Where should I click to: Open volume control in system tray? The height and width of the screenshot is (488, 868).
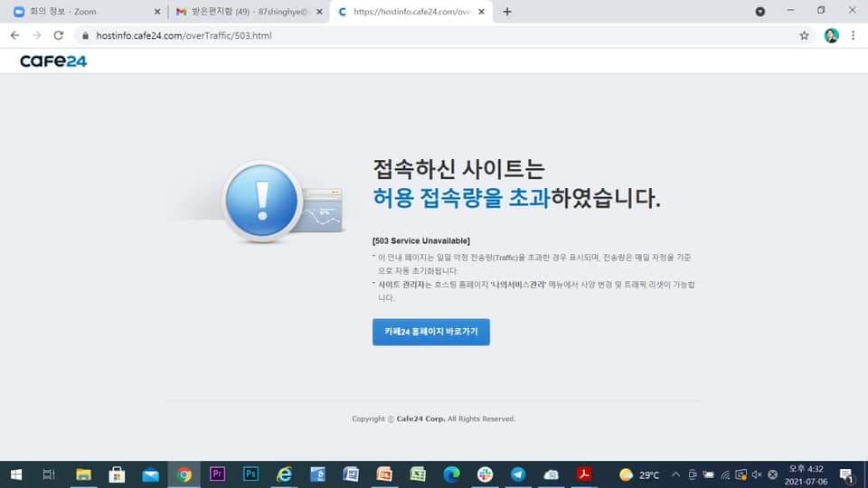[x=757, y=474]
